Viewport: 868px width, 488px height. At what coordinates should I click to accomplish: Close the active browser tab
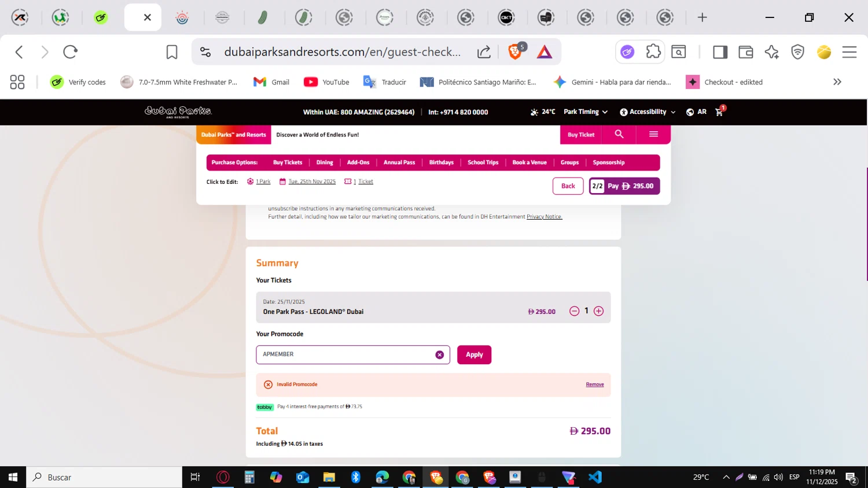coord(148,17)
